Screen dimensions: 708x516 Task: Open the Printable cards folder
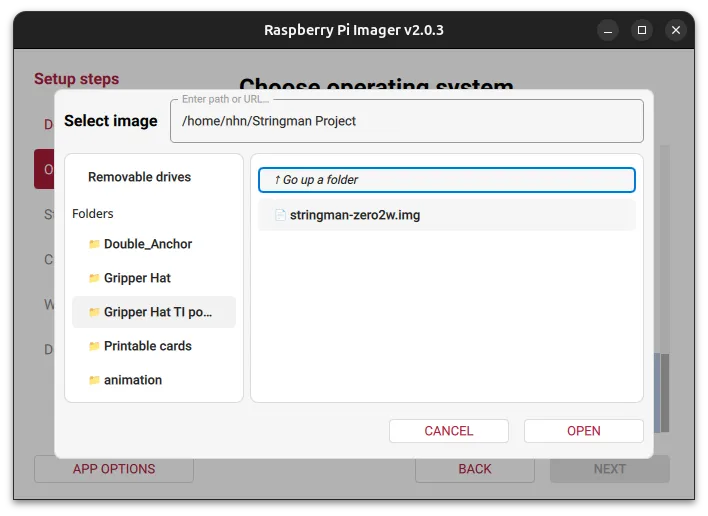click(x=154, y=346)
